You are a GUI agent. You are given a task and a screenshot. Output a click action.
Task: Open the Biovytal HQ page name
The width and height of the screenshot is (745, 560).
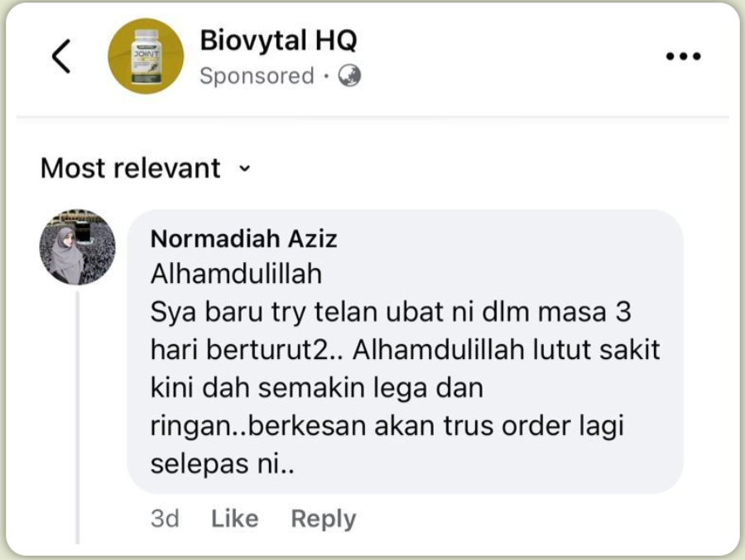coord(278,40)
